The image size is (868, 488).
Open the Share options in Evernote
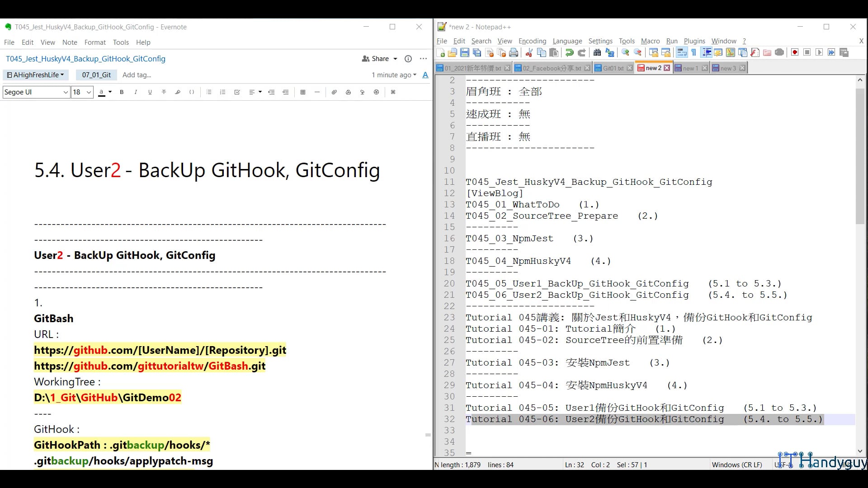(380, 59)
